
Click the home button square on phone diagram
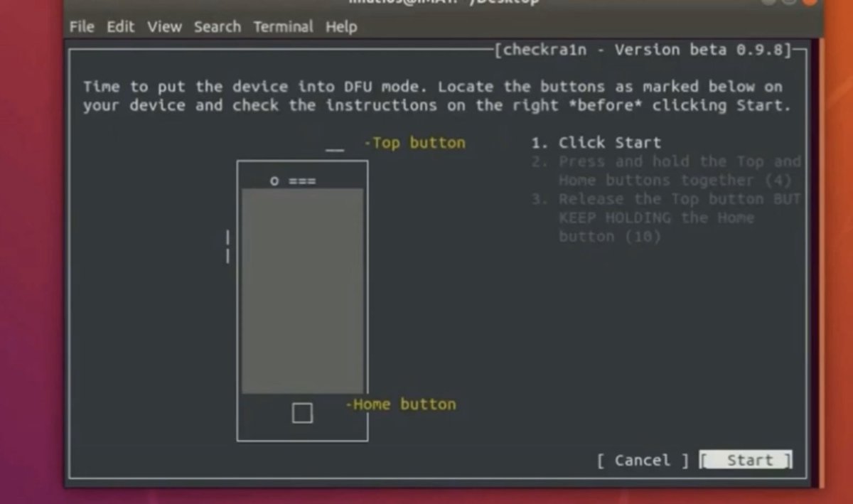click(x=302, y=413)
